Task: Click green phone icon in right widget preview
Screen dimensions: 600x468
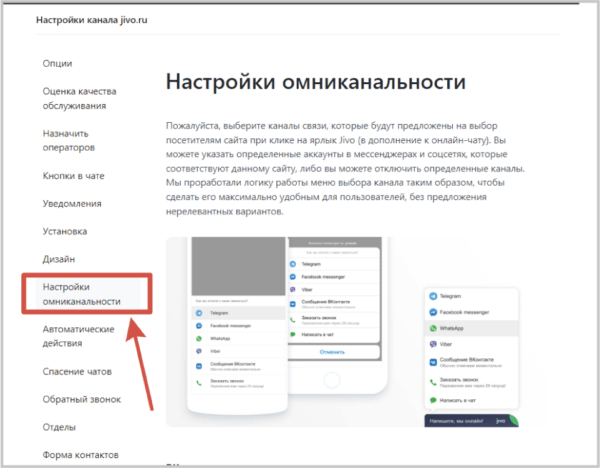Action: coord(433,382)
